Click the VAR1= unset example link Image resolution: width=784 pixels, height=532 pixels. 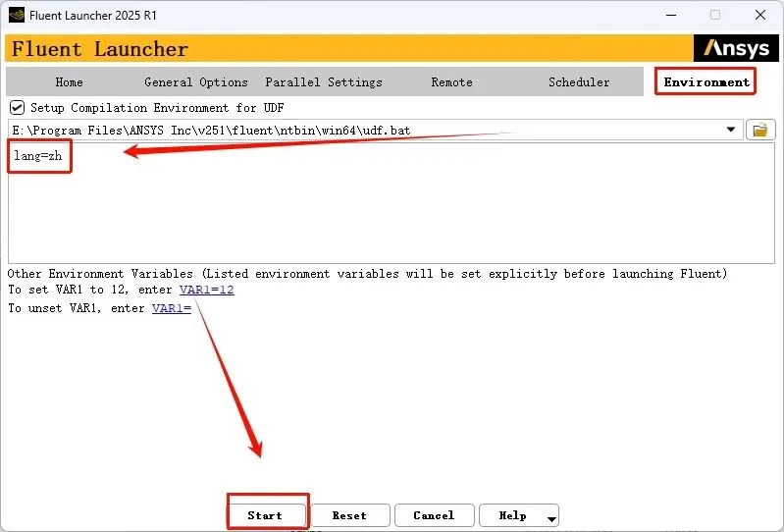click(172, 308)
